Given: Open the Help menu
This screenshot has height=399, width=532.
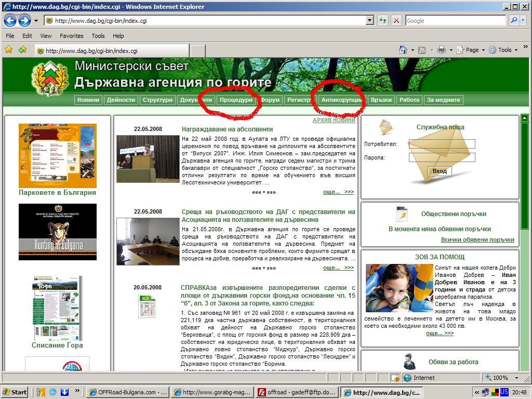Looking at the screenshot, I should pyautogui.click(x=118, y=36).
